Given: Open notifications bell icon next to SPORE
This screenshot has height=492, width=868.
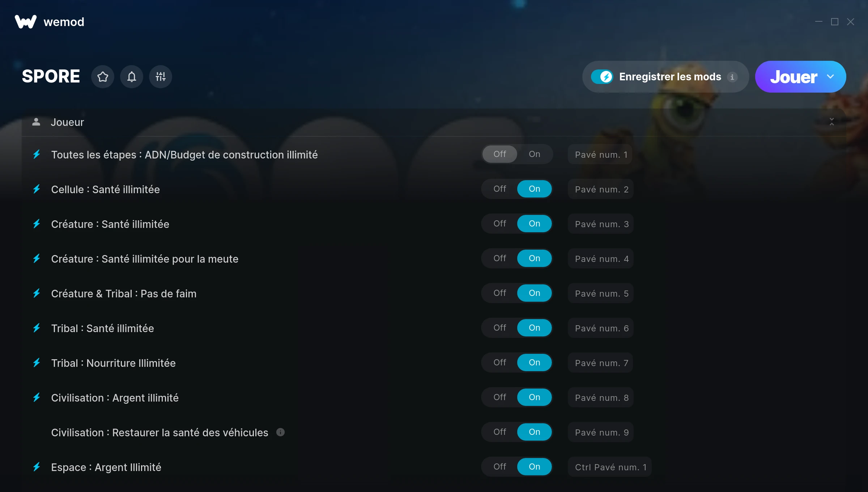Looking at the screenshot, I should pos(132,77).
